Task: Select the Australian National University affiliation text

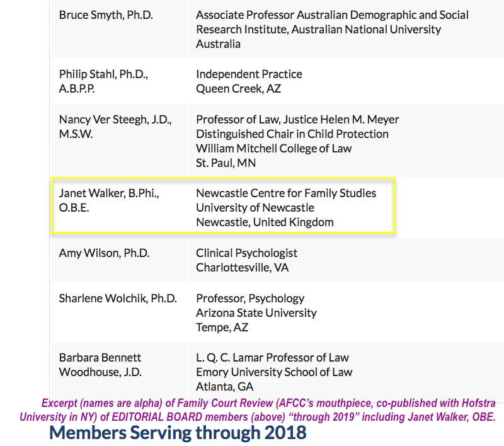Action: click(318, 30)
